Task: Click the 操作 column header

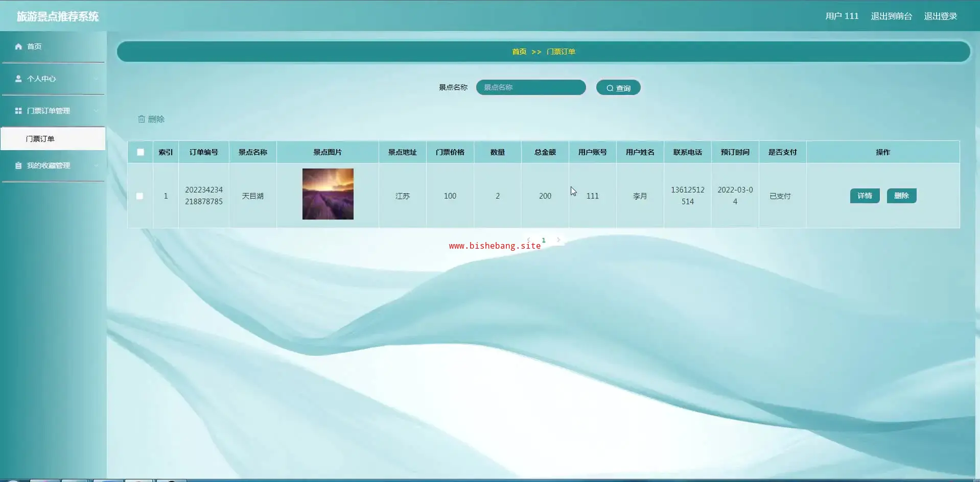Action: (883, 152)
